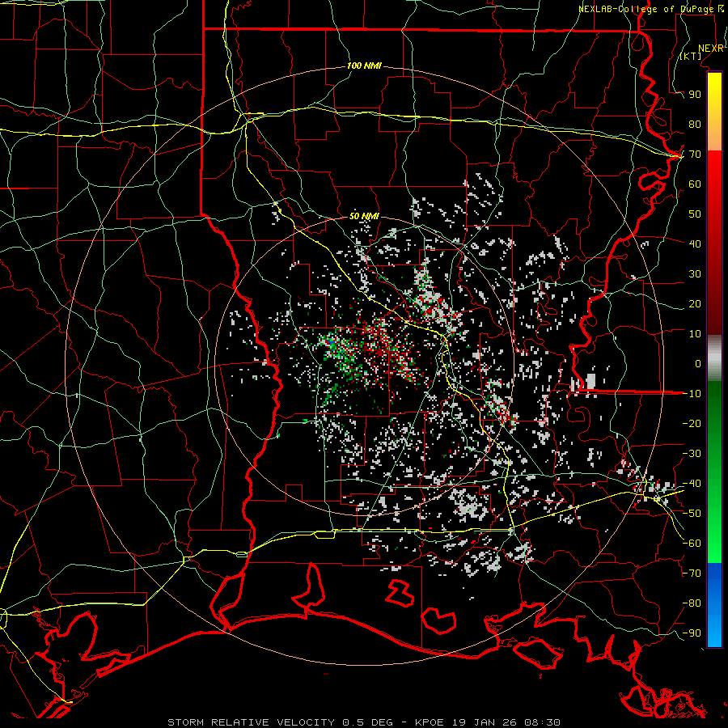Viewport: 728px width, 728px height.
Task: Click the 19 JAN 26 date in caption
Action: 484,722
